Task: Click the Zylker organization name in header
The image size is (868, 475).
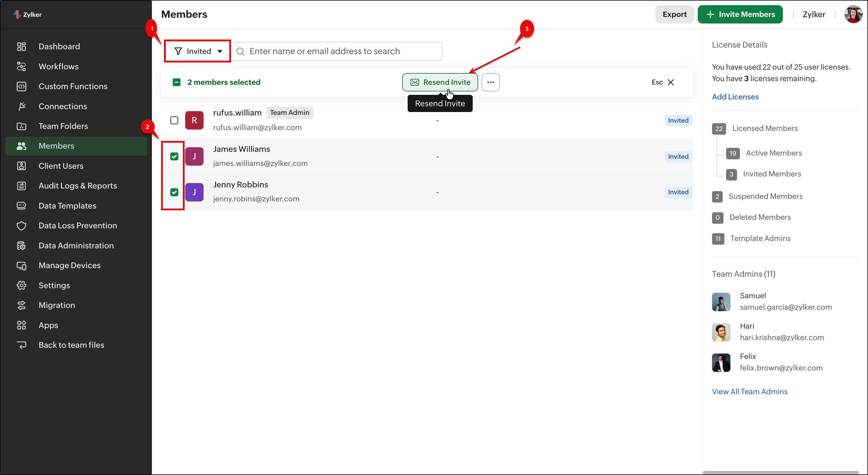Action: pyautogui.click(x=814, y=14)
